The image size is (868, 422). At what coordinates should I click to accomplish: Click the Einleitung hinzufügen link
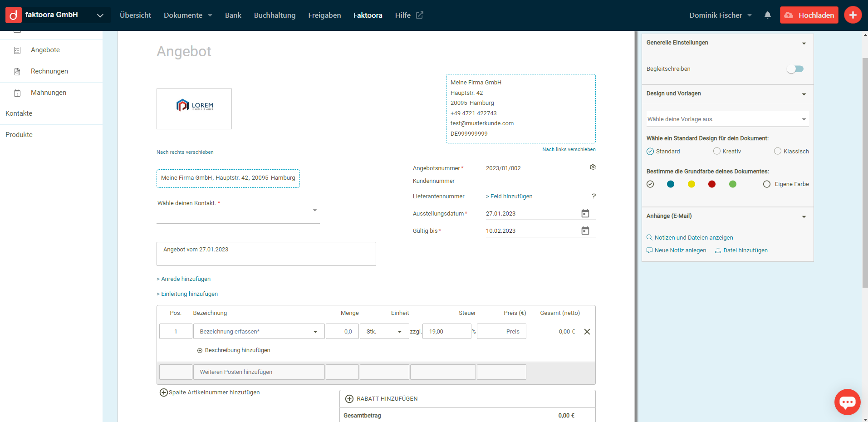(189, 294)
